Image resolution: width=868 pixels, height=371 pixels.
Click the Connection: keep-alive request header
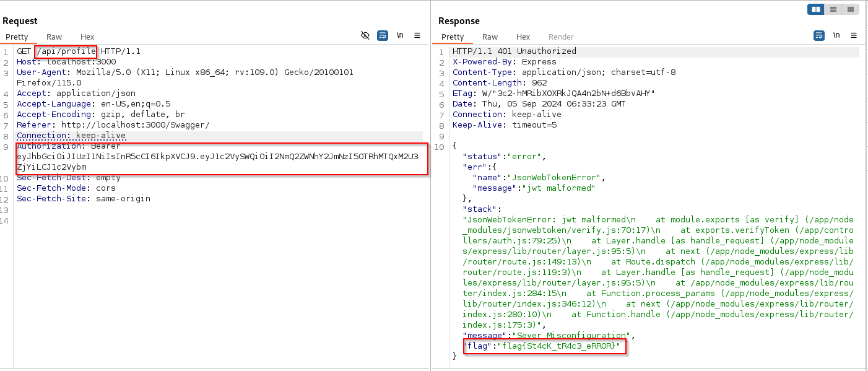click(x=71, y=136)
